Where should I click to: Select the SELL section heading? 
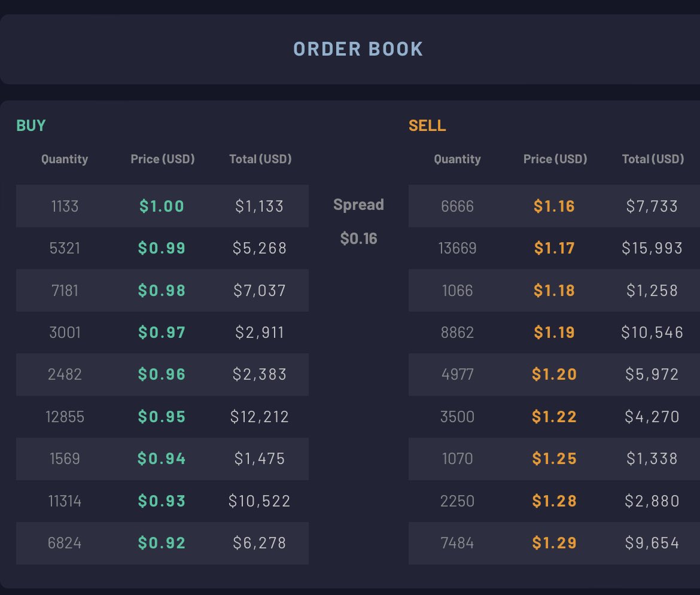[427, 126]
